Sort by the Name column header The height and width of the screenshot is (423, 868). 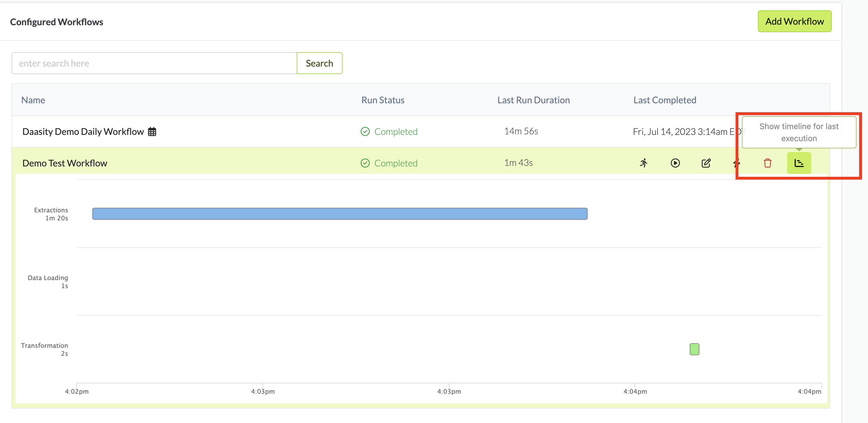click(x=33, y=100)
